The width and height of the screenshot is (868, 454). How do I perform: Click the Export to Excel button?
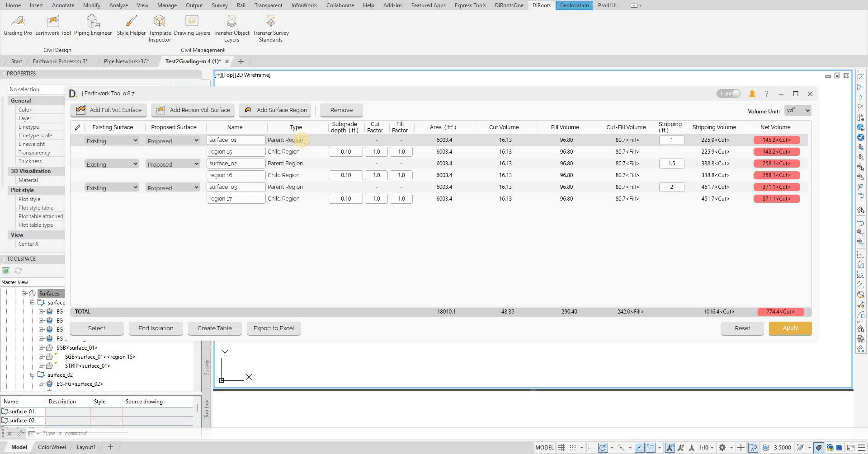tap(274, 328)
